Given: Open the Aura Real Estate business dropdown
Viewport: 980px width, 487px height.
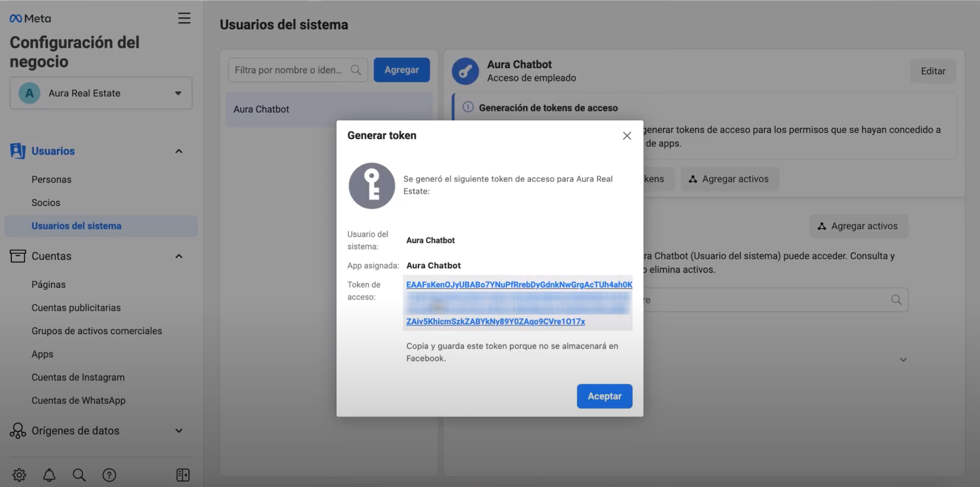Looking at the screenshot, I should 101,93.
